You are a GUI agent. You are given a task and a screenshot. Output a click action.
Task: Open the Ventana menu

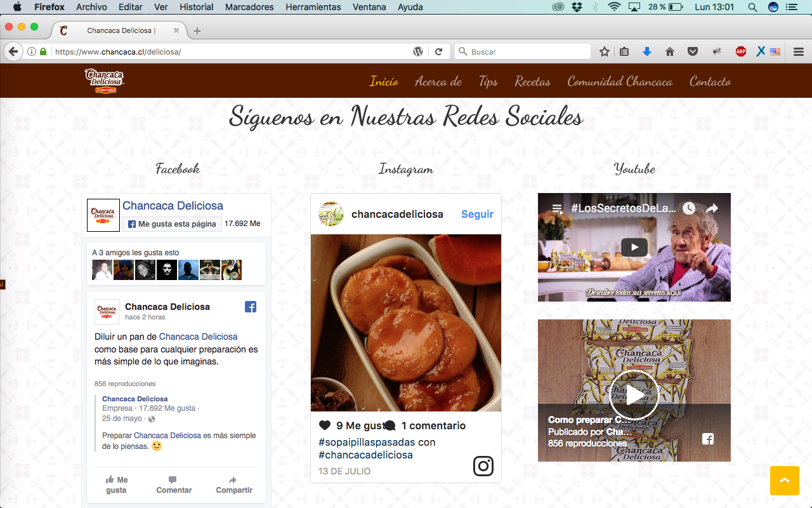click(369, 7)
